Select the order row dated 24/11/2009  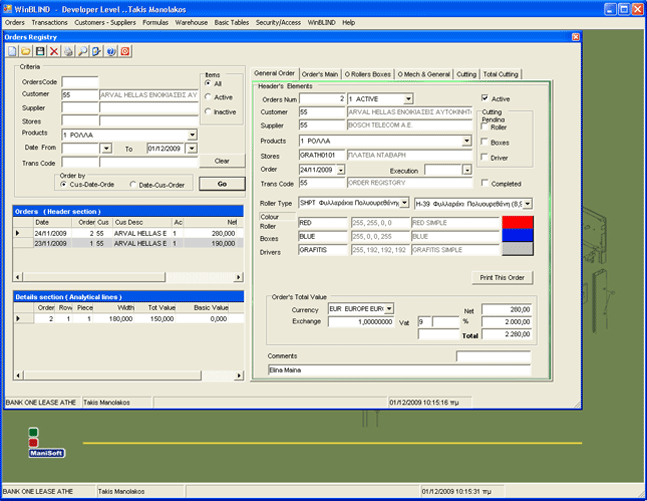[x=128, y=233]
